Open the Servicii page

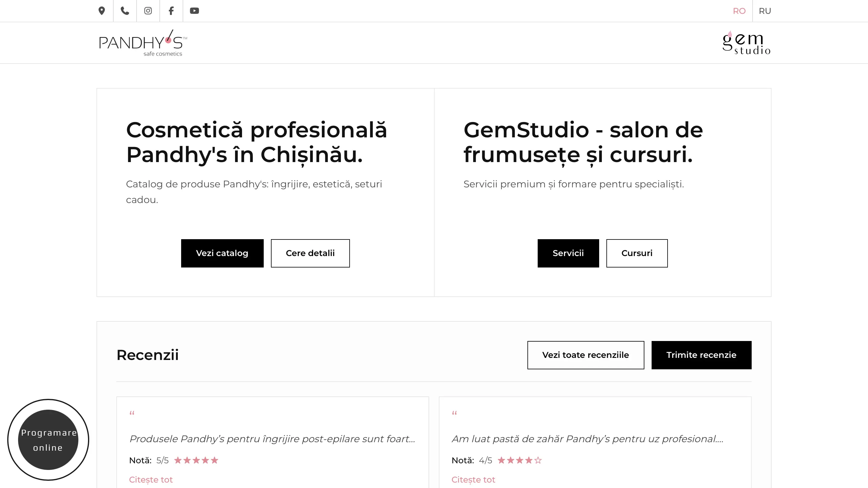coord(568,253)
